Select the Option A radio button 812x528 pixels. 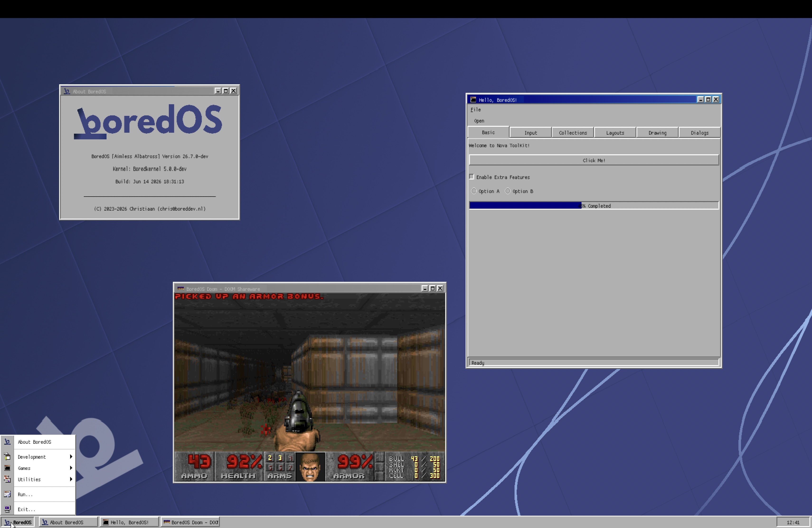(474, 191)
